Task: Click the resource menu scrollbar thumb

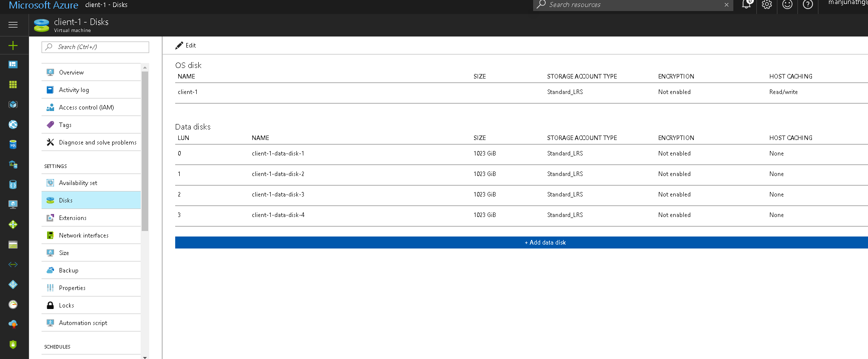Action: [x=145, y=151]
